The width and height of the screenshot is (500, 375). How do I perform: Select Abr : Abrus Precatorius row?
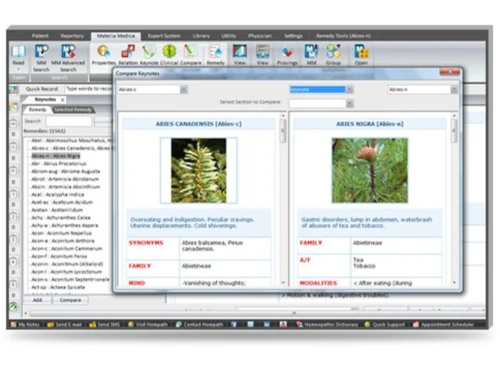point(59,164)
